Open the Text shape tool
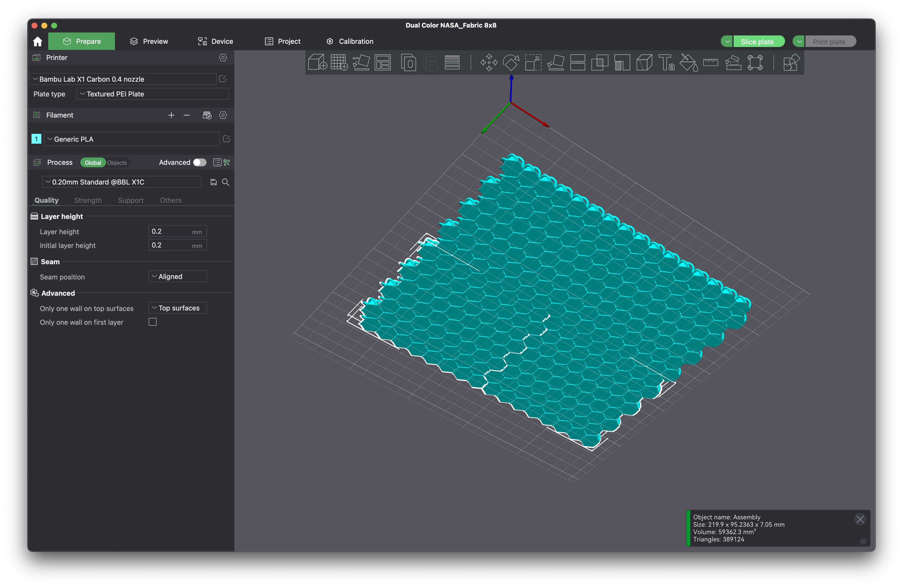Image resolution: width=903 pixels, height=588 pixels. coord(666,62)
